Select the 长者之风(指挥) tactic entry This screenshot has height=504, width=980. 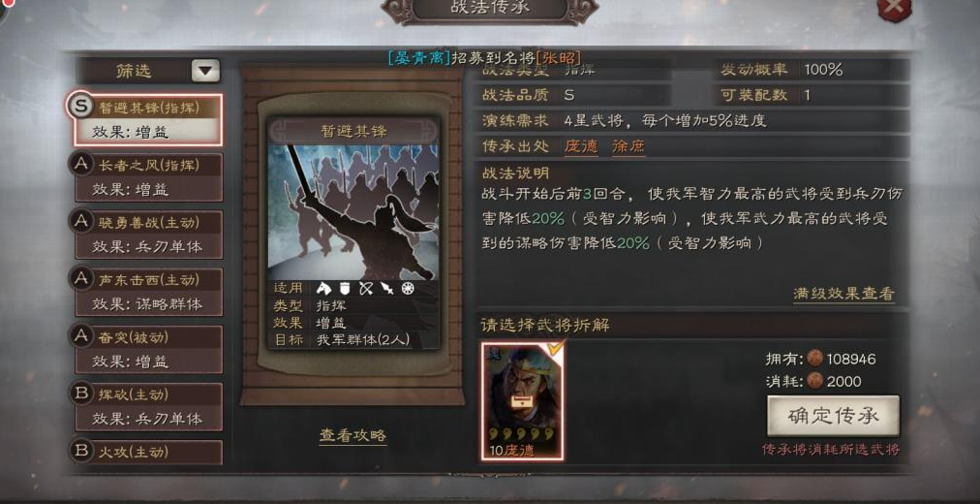148,177
